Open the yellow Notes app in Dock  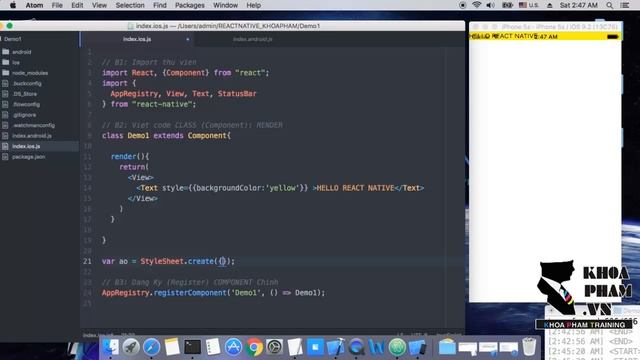172,347
